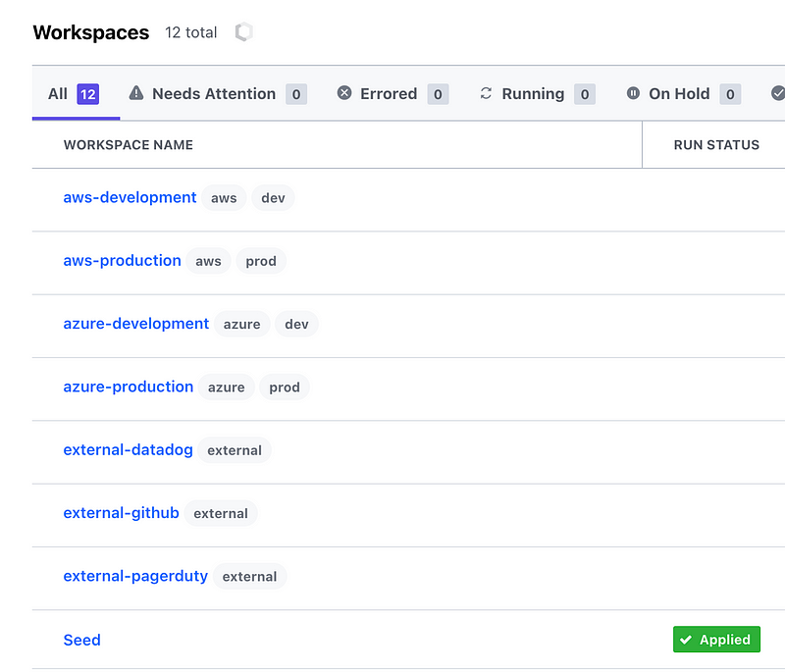Image resolution: width=785 pixels, height=672 pixels.
Task: Click the checkmark circle icon after On Hold
Action: point(777,93)
